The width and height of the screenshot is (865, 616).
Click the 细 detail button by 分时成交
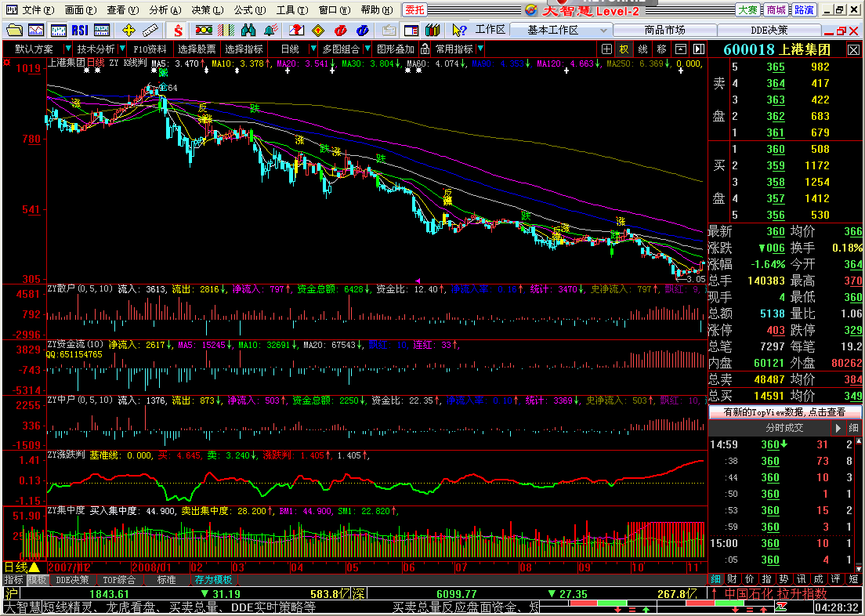click(854, 428)
